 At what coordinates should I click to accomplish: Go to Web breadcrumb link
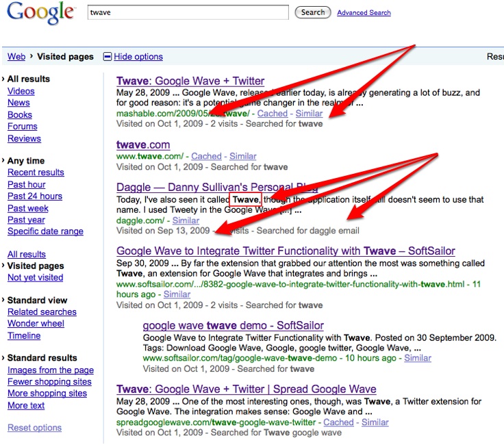(x=16, y=57)
